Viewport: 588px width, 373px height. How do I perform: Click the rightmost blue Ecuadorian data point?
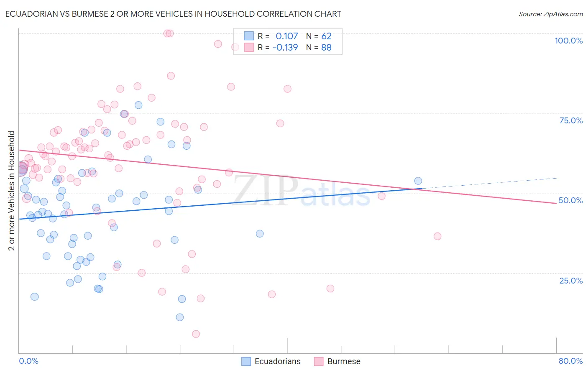coord(418,181)
